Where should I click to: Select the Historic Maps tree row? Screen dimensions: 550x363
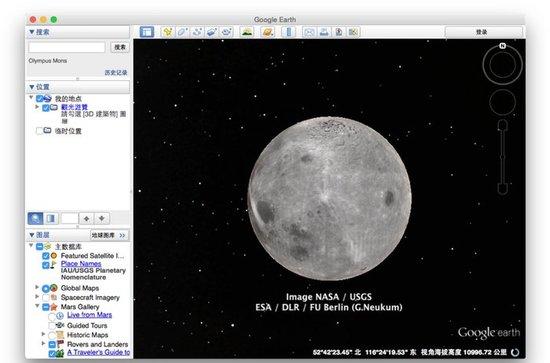(87, 335)
